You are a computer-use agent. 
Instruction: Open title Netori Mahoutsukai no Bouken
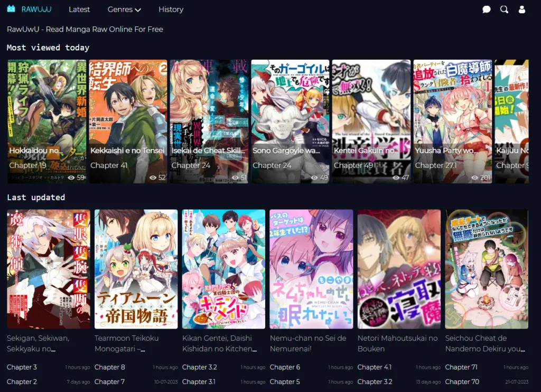coord(397,343)
